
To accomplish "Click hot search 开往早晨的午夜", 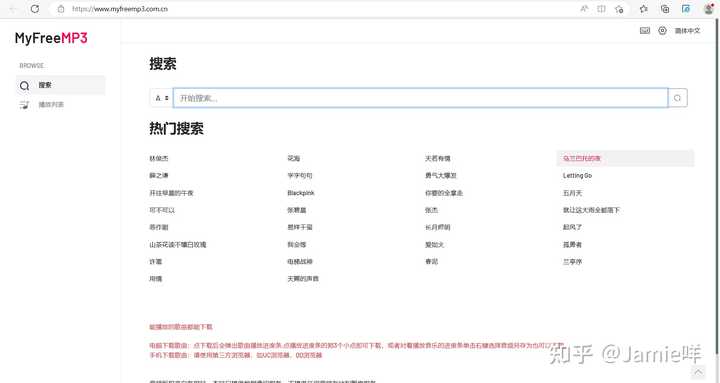I will click(x=171, y=193).
